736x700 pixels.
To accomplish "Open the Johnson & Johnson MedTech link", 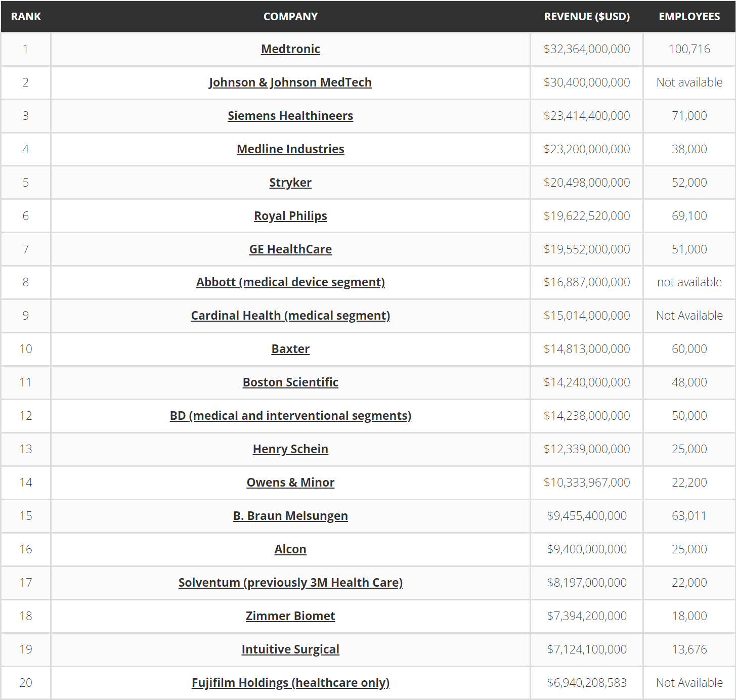I will click(290, 82).
